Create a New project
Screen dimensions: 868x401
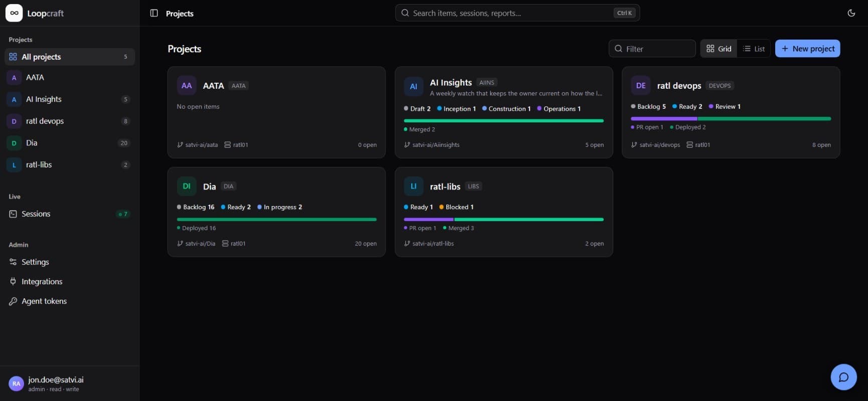(807, 49)
